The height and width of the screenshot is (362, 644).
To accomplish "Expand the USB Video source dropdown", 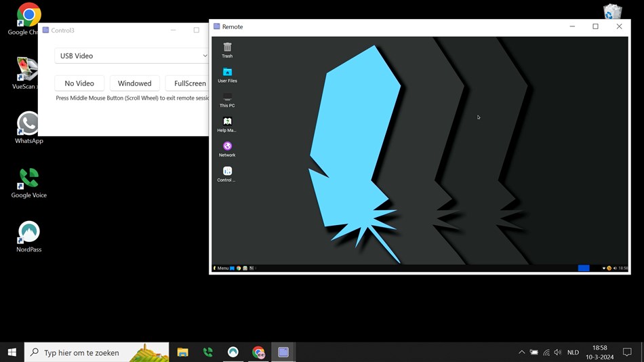I will tap(131, 56).
